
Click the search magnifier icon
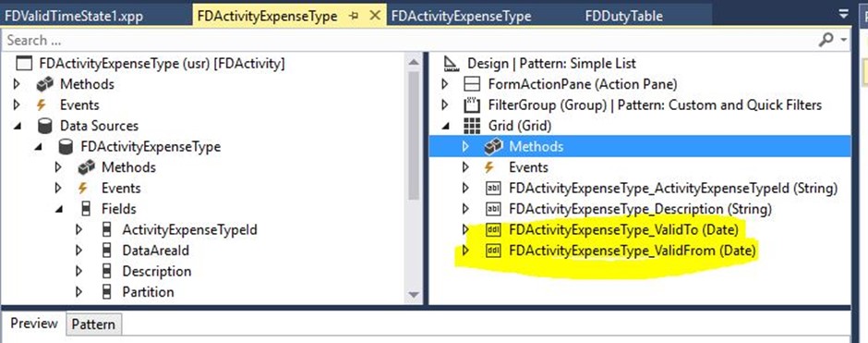click(826, 40)
